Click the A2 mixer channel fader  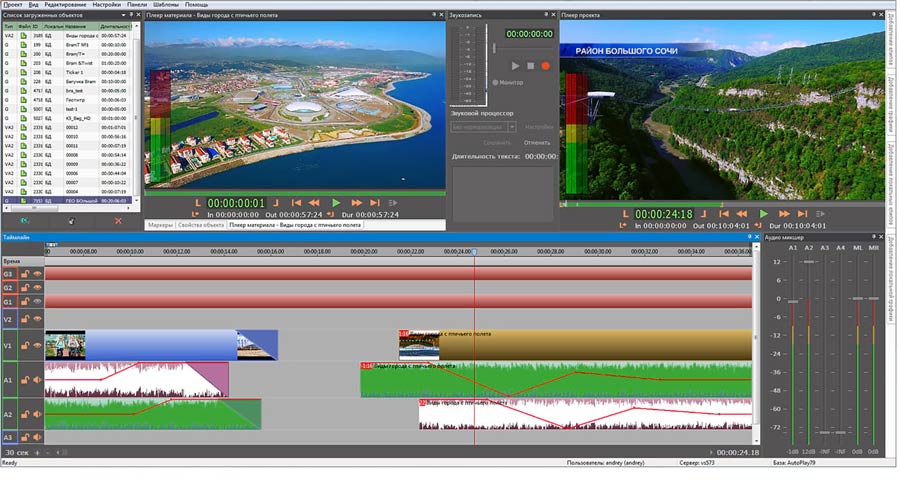click(x=809, y=262)
